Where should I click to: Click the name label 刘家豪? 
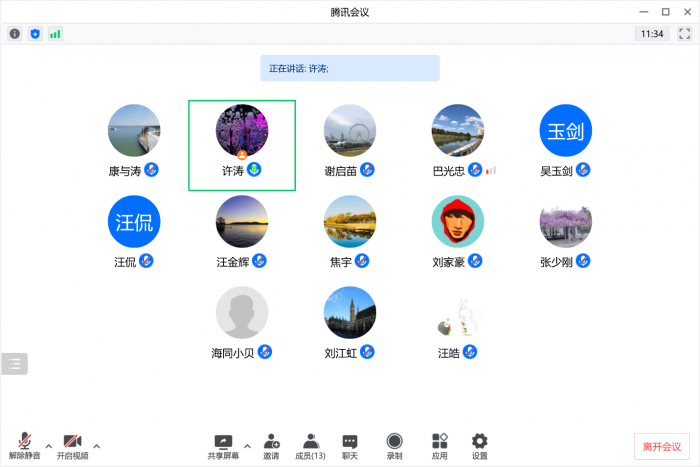tap(449, 262)
